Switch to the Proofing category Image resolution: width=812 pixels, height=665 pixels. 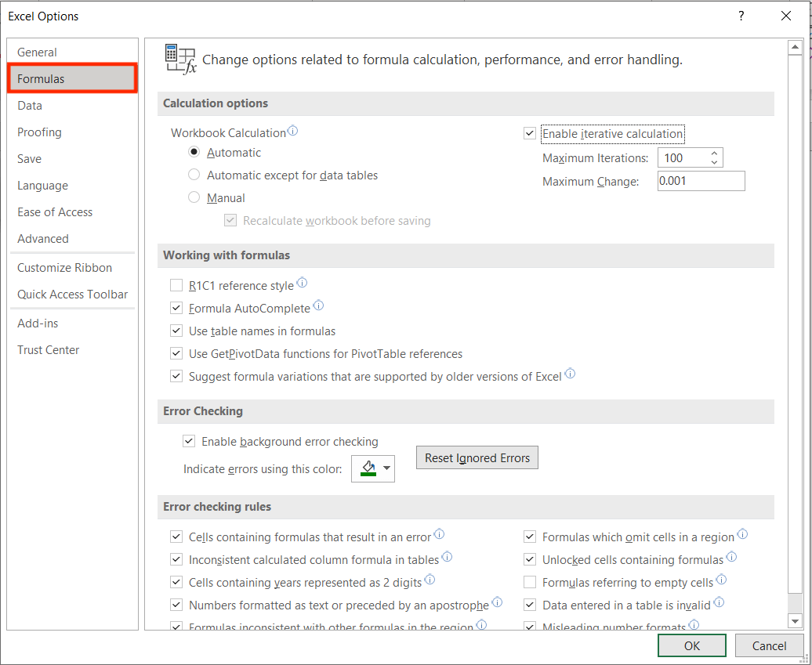[72, 132]
